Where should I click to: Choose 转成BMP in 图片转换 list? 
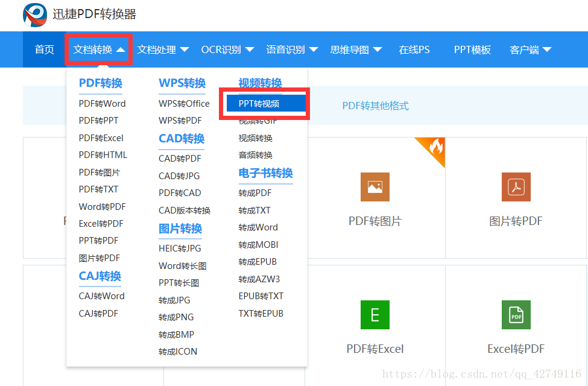coord(176,334)
